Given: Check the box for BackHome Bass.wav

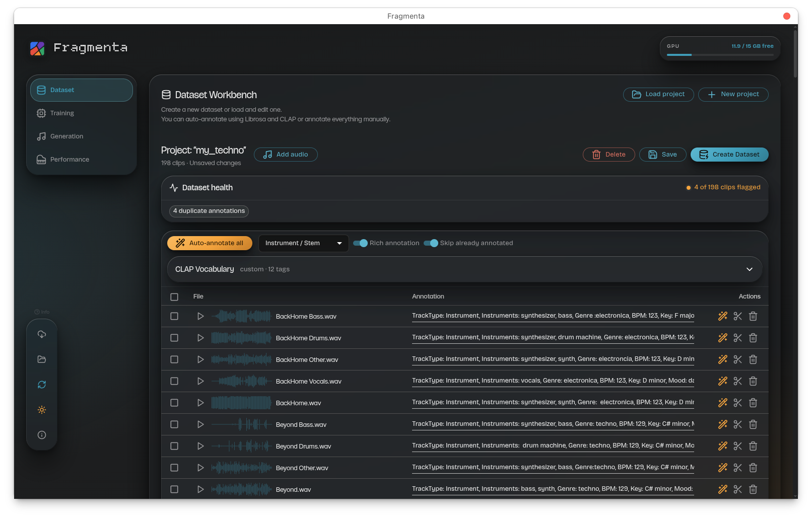Looking at the screenshot, I should click(174, 316).
